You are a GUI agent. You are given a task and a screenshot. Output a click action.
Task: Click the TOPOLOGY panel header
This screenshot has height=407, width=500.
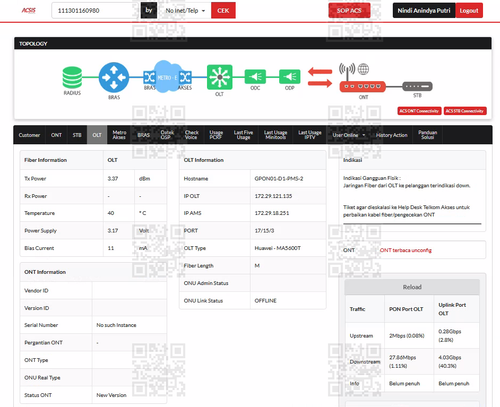(253, 44)
